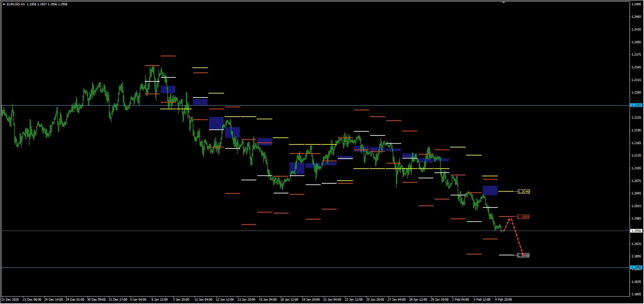Select the yellow 1.2049 price label
The image size is (644, 304).
524,192
